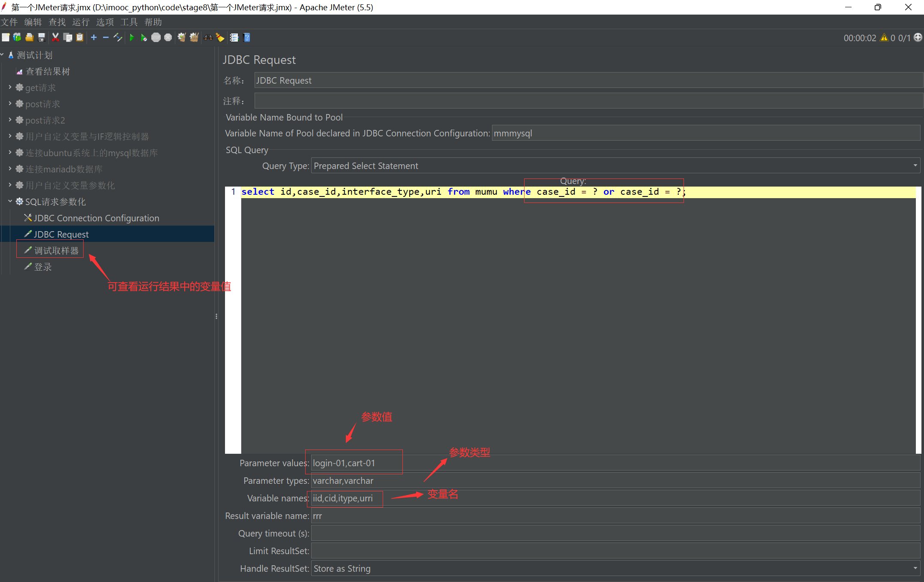This screenshot has width=924, height=582.
Task: Select 调试取样器 in the tree
Action: [x=56, y=250]
